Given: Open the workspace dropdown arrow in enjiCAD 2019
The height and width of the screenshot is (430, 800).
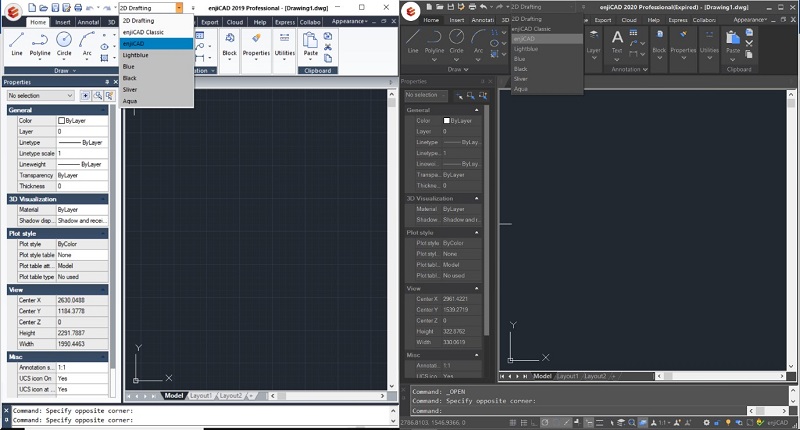Looking at the screenshot, I should coord(179,8).
